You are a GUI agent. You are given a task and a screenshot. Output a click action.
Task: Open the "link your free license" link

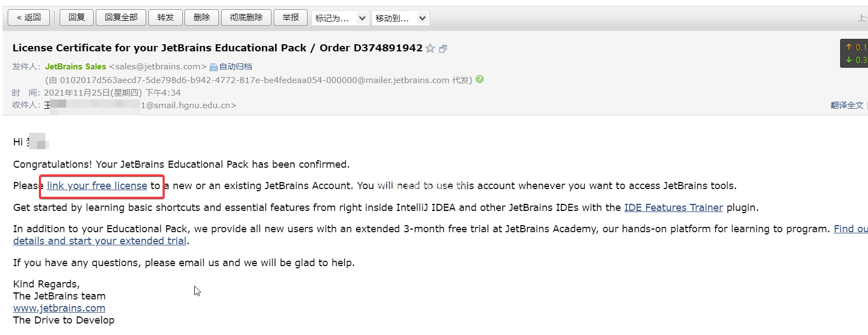pyautogui.click(x=97, y=186)
